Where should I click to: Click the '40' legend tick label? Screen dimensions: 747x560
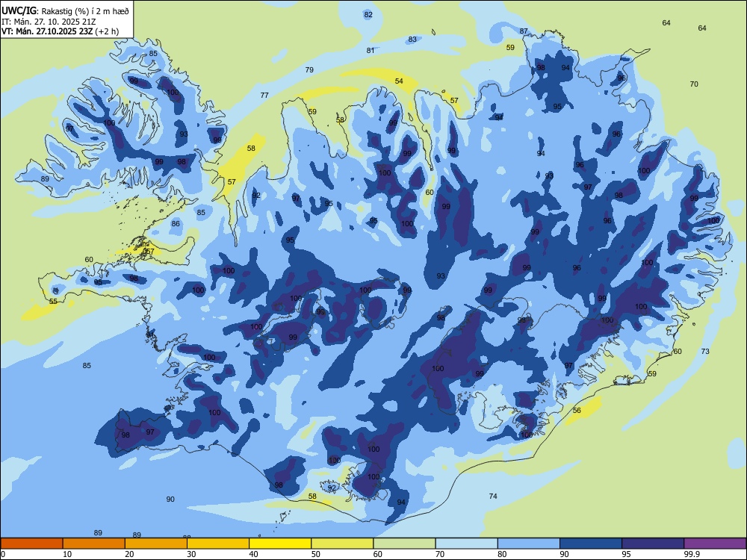[x=253, y=554]
